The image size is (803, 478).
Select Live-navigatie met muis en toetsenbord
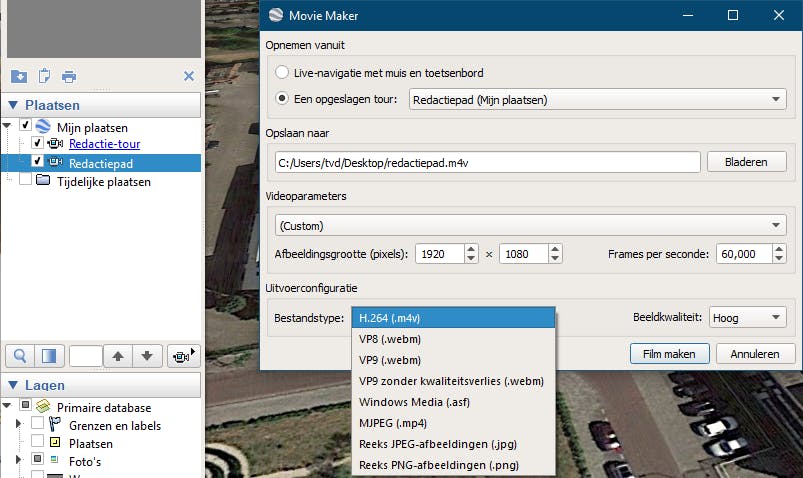(x=282, y=72)
